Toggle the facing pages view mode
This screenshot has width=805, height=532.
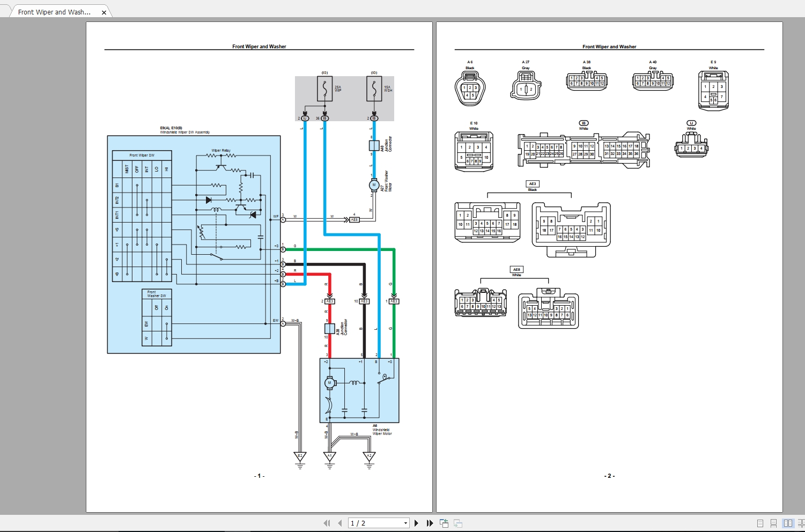(x=788, y=523)
